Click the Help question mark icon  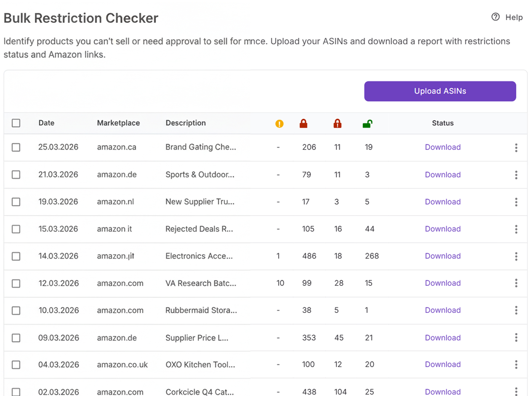pos(495,17)
